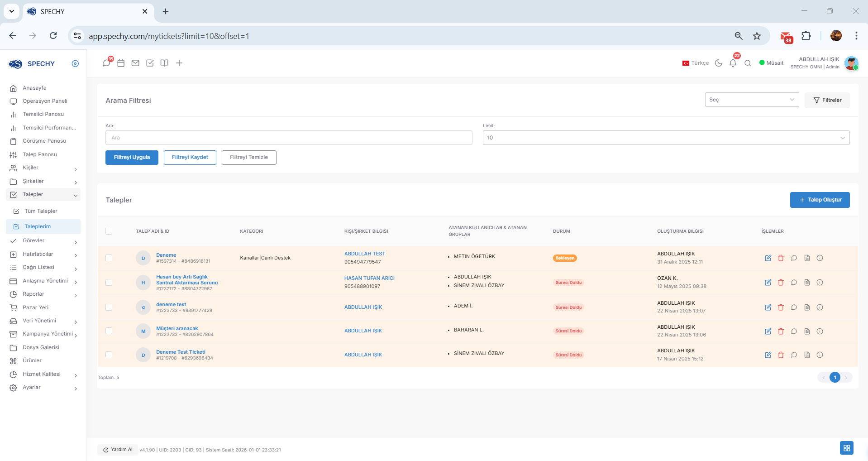The image size is (868, 461).
Task: Open Yardım AI help button
Action: point(118,450)
